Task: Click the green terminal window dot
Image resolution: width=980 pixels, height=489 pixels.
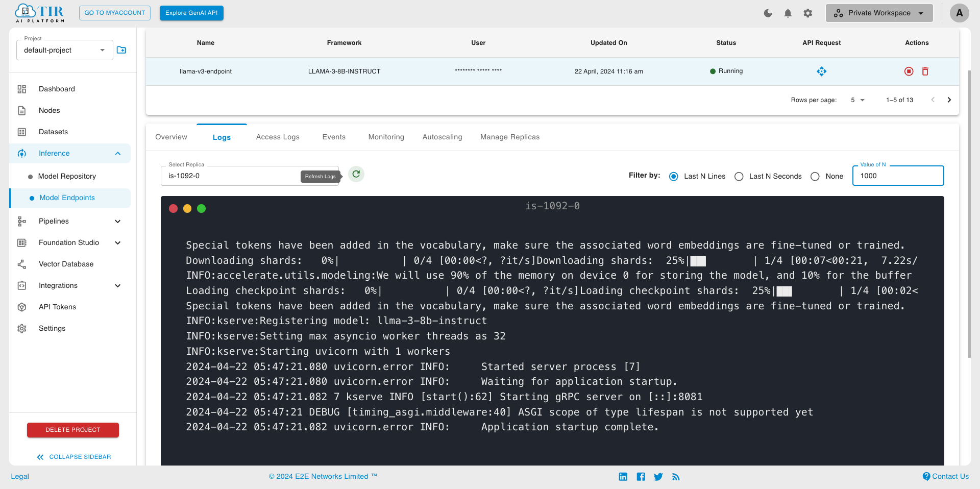Action: pyautogui.click(x=201, y=208)
